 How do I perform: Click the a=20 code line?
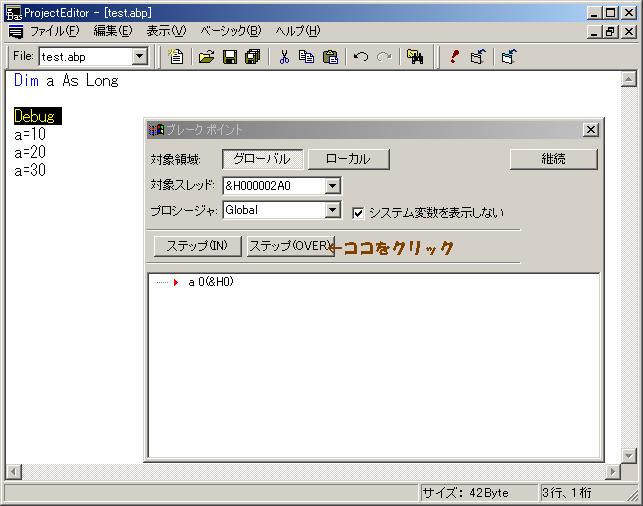point(30,152)
